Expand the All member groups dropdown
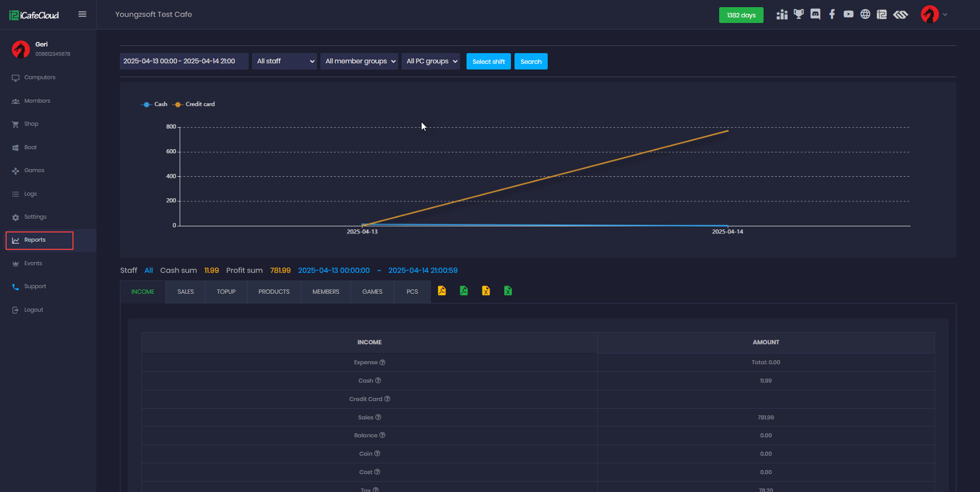 [x=359, y=61]
